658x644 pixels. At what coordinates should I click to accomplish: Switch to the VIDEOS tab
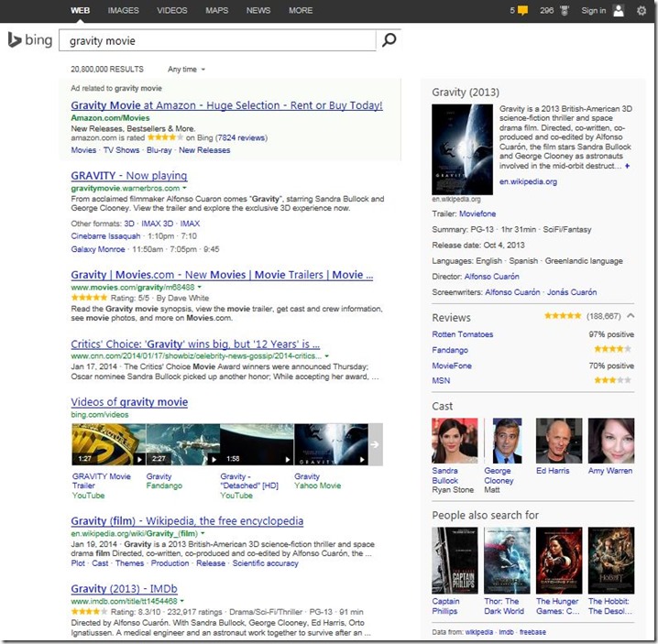(x=172, y=10)
